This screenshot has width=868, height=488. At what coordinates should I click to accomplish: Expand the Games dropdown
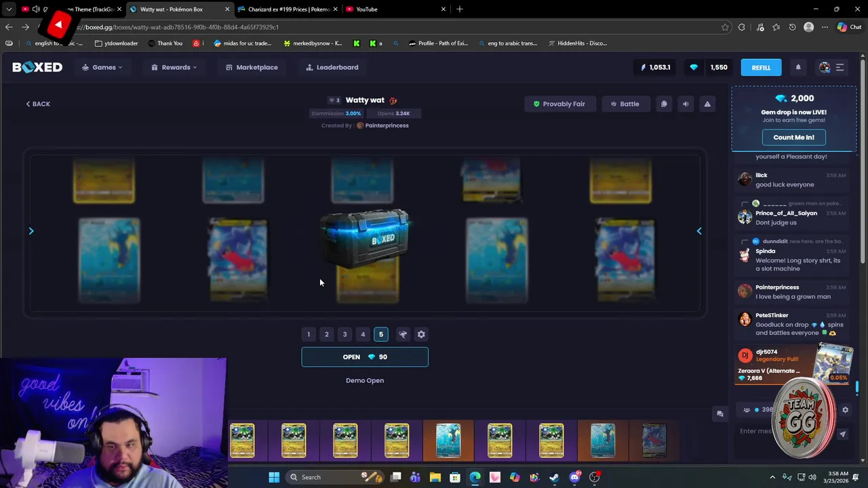[102, 67]
